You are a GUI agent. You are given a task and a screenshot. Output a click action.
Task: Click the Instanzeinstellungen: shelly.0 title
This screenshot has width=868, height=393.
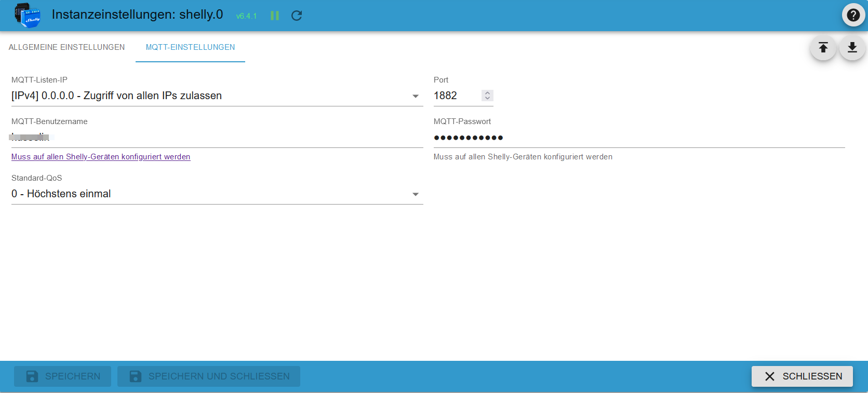138,15
